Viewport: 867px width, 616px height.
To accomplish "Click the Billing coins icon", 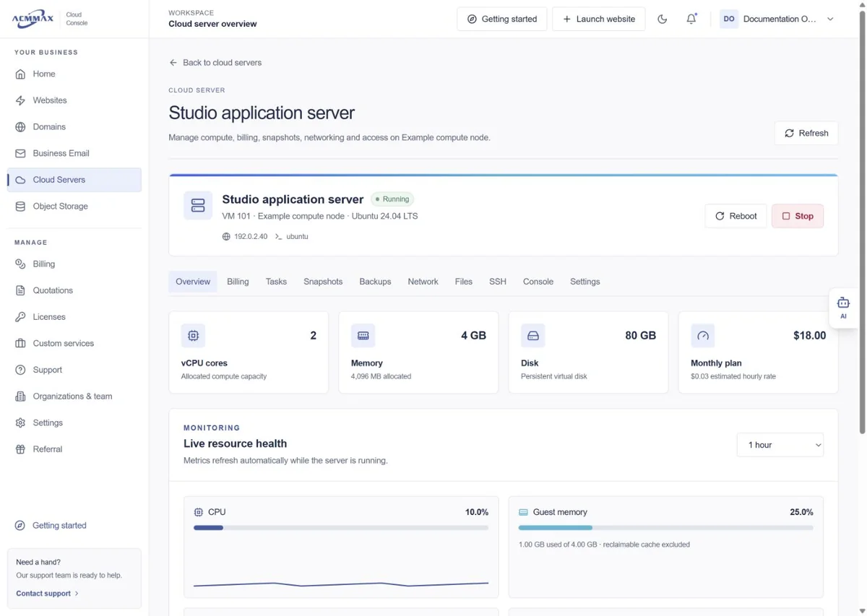I will click(20, 264).
